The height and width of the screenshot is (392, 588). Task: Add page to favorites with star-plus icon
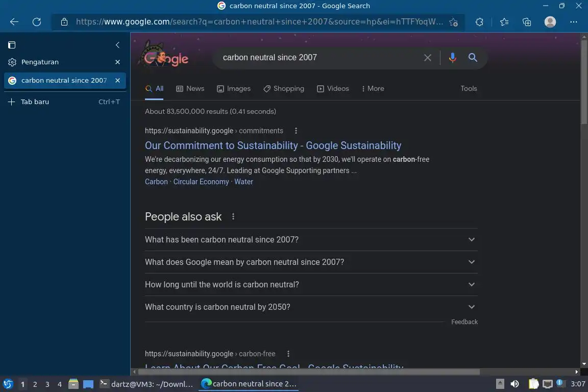click(453, 22)
